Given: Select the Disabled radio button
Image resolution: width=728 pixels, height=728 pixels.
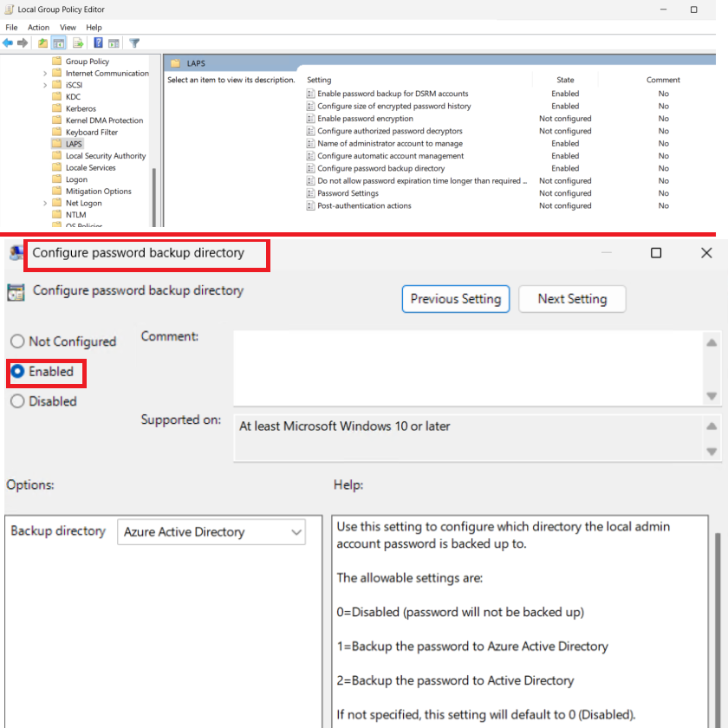Looking at the screenshot, I should coord(17,401).
